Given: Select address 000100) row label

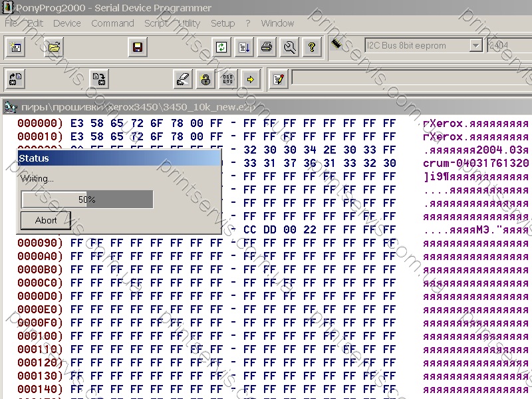Looking at the screenshot, I should pyautogui.click(x=40, y=336).
